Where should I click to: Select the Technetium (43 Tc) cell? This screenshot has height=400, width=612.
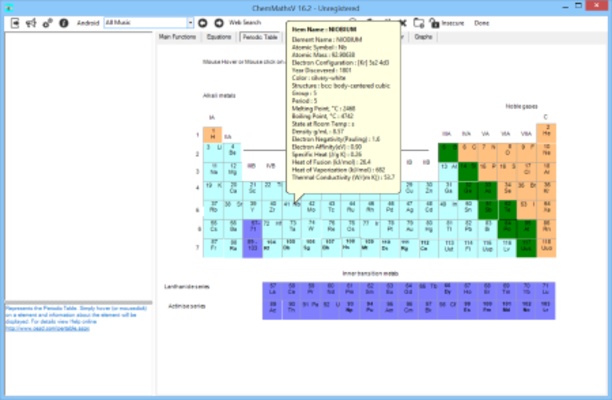click(331, 210)
